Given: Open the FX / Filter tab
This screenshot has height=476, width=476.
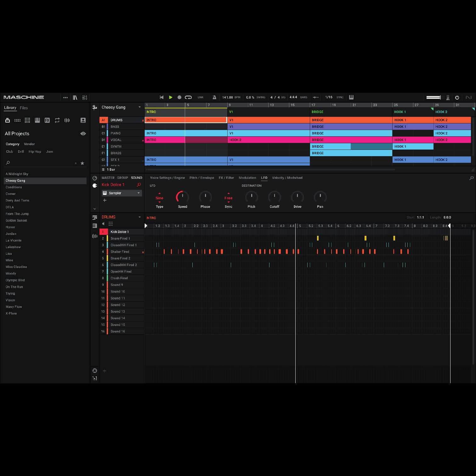Looking at the screenshot, I should (x=226, y=178).
